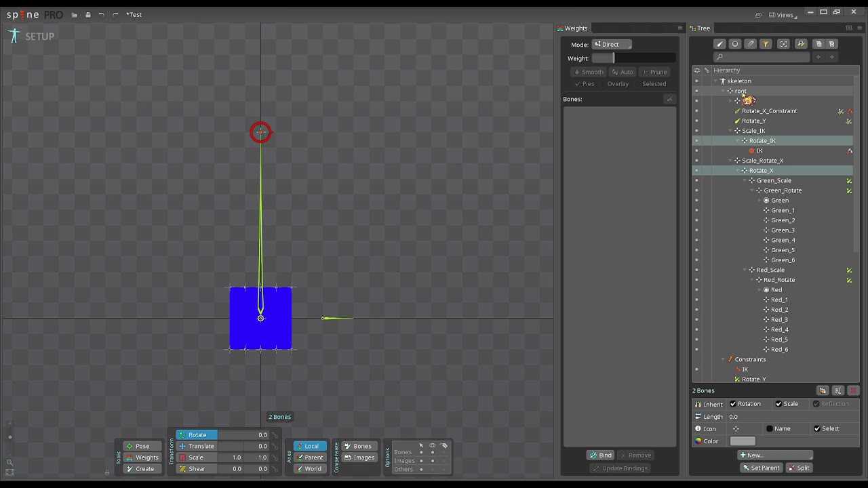The image size is (868, 488).
Task: Collapse the Constraints tree node
Action: tap(723, 360)
